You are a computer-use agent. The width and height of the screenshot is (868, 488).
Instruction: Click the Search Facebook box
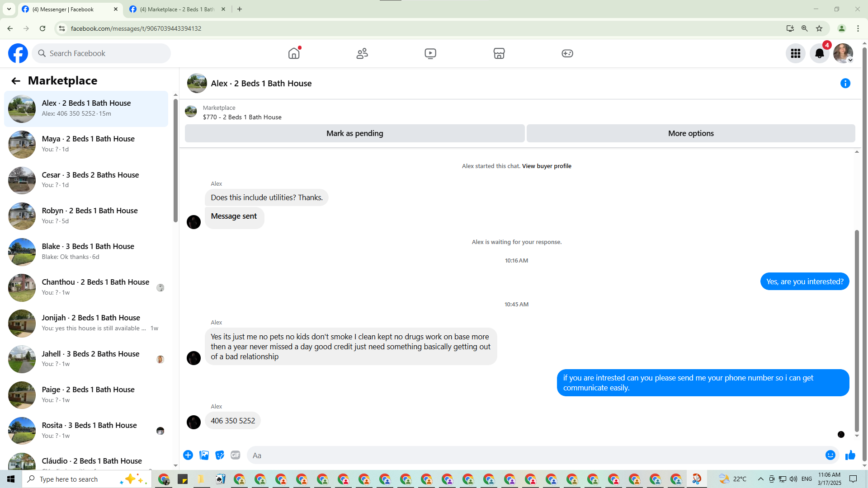101,53
